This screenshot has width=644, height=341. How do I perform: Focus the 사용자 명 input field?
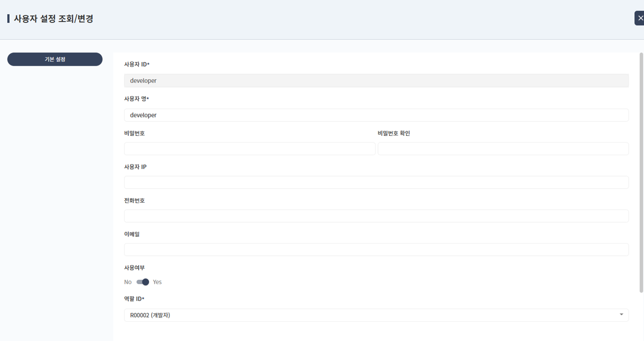click(x=376, y=115)
